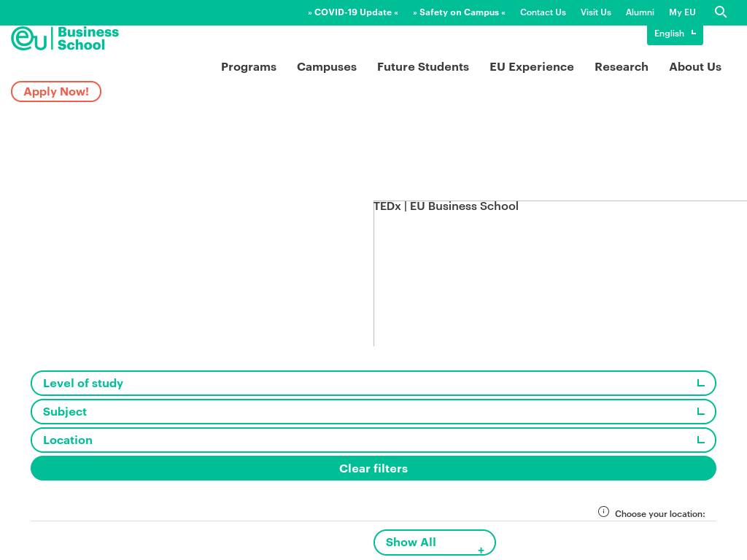Open the Show All location selector
This screenshot has height=560, width=747.
pos(434,542)
